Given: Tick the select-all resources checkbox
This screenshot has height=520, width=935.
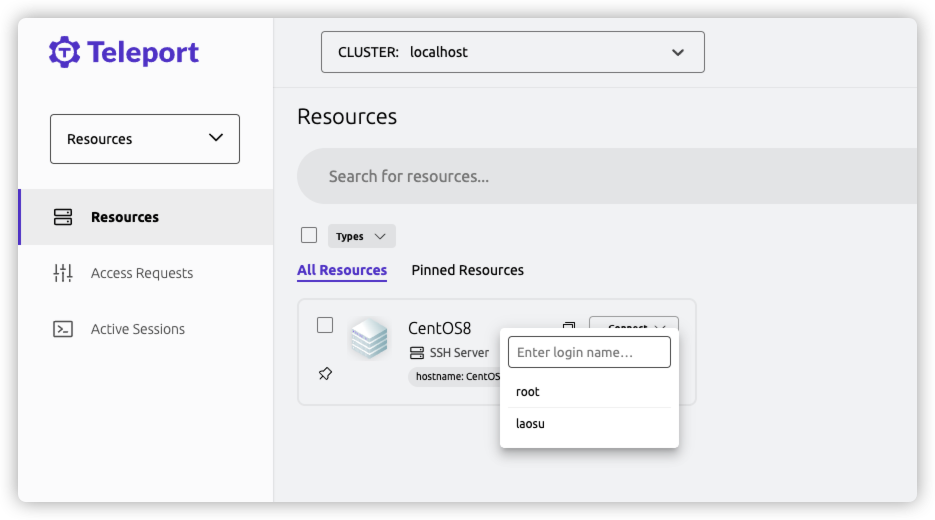Looking at the screenshot, I should pos(309,236).
